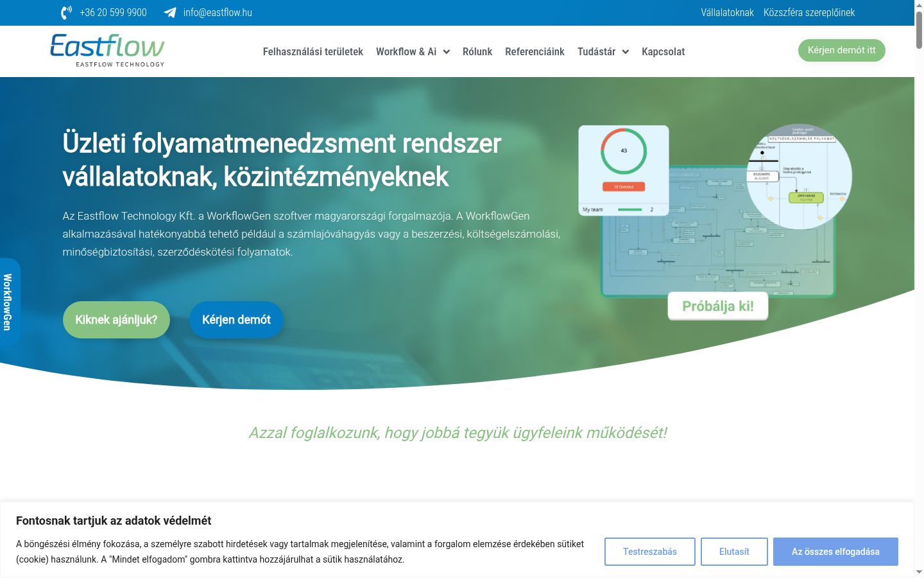Click the phone icon in the top bar

66,13
